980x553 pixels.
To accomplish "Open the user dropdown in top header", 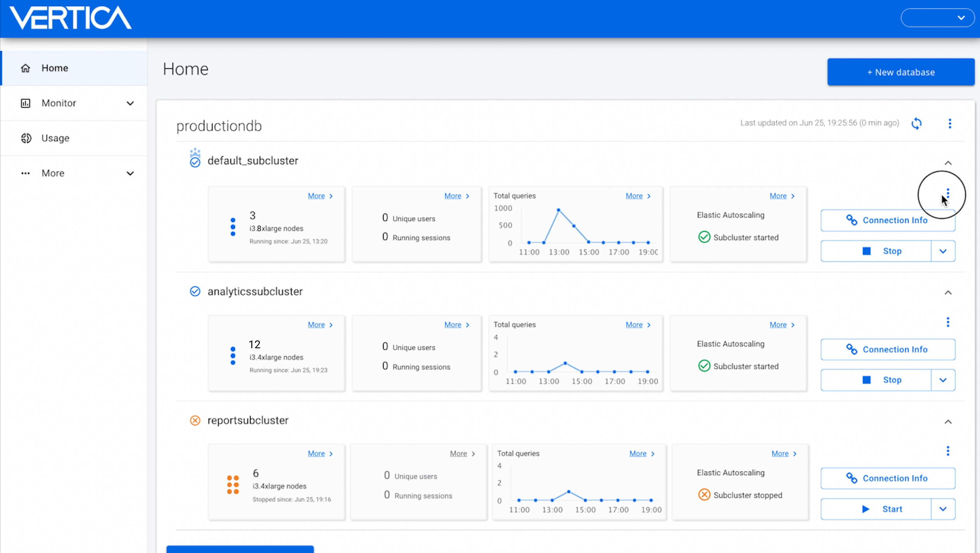I will tap(937, 18).
